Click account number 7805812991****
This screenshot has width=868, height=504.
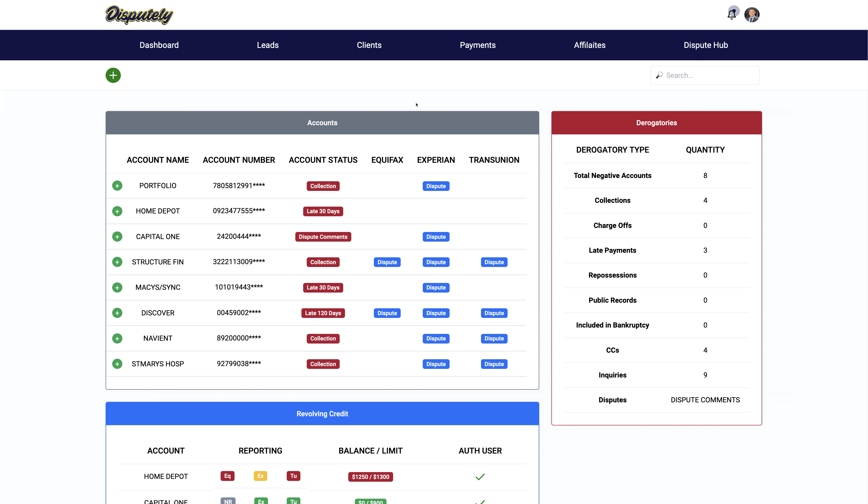239,186
